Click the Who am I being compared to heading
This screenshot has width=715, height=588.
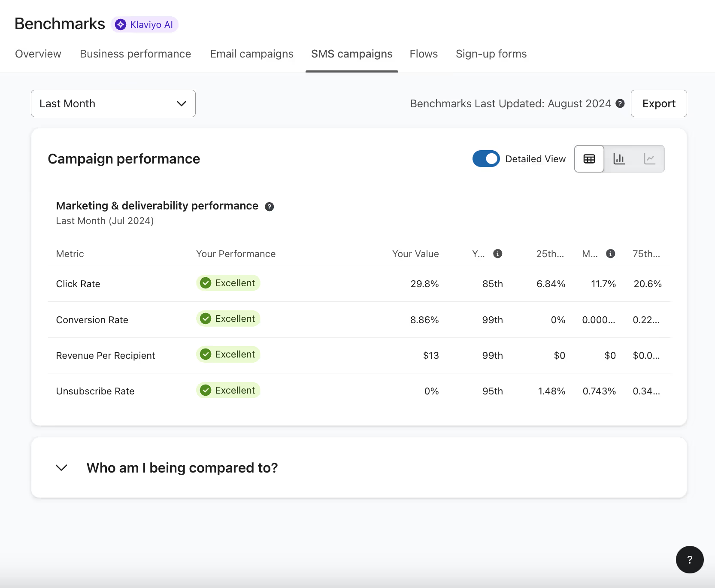[182, 468]
